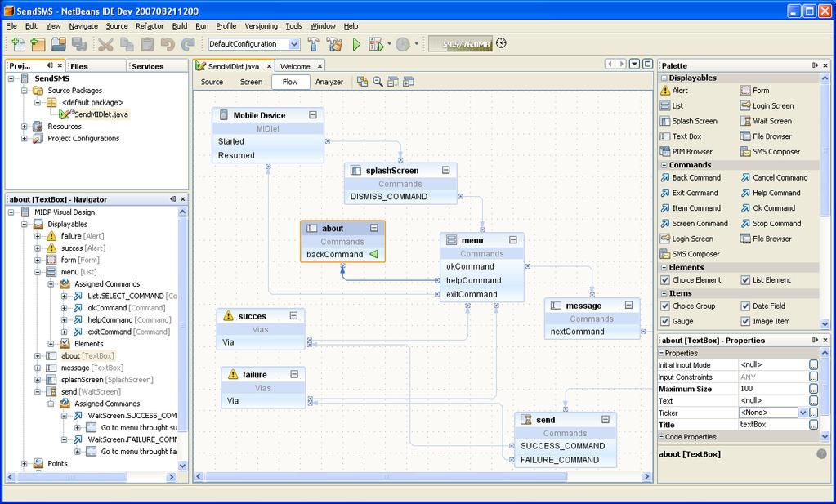Select the PIM Browser palette item

point(686,152)
